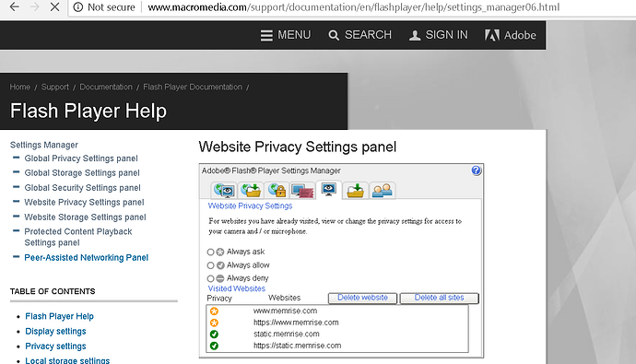The height and width of the screenshot is (364, 636).
Task: Open Flash Player Documentation breadcrumb
Action: click(x=193, y=87)
